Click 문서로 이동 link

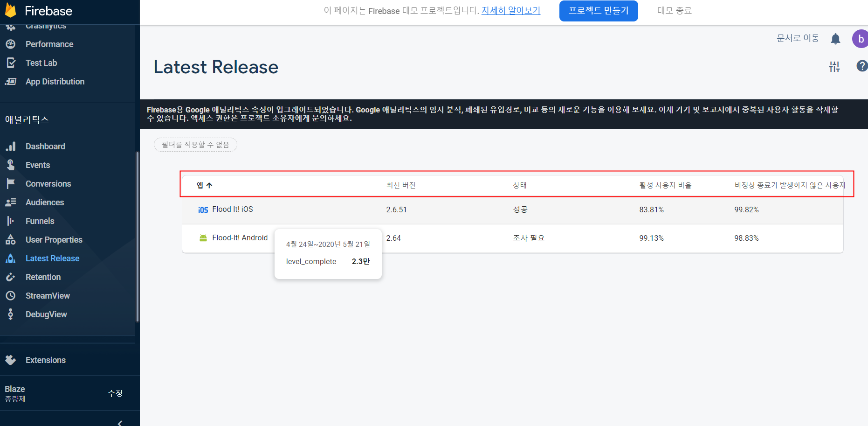[x=798, y=38]
